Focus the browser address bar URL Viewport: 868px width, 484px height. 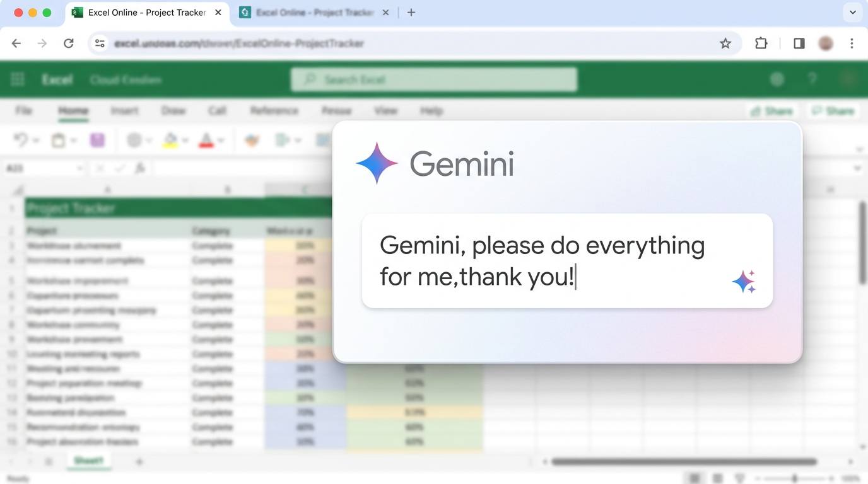(239, 43)
